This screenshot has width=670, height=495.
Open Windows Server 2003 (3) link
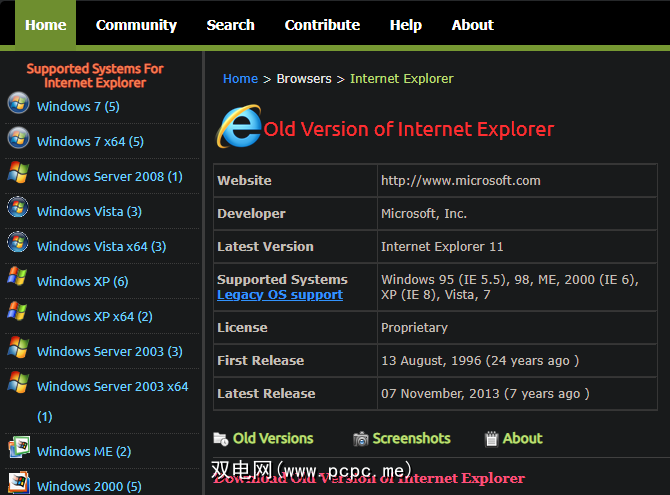[x=109, y=352]
